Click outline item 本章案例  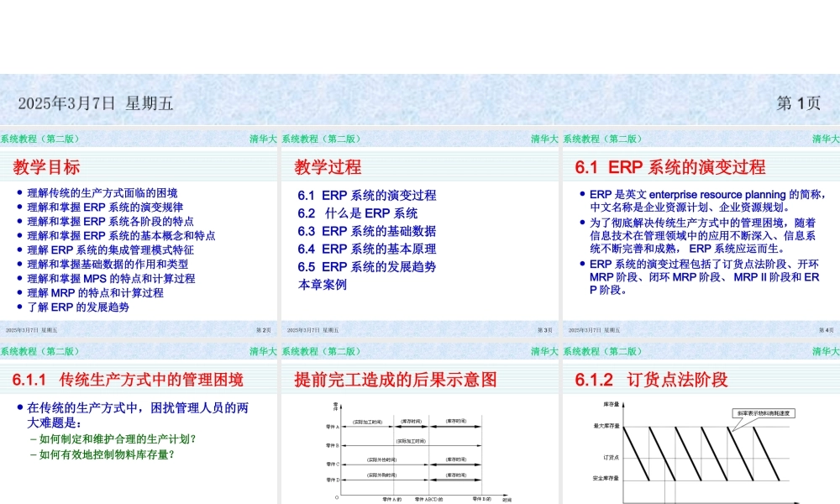pos(322,285)
